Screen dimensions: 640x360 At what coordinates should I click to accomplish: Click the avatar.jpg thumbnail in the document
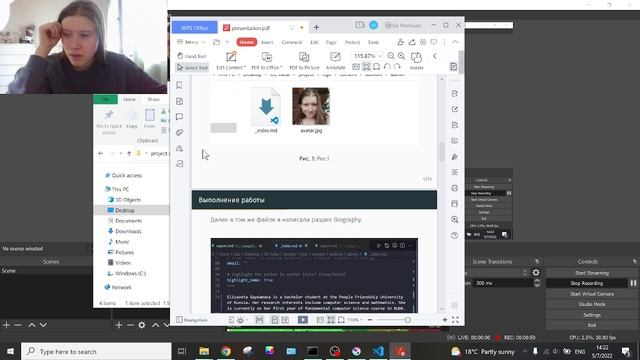point(311,107)
